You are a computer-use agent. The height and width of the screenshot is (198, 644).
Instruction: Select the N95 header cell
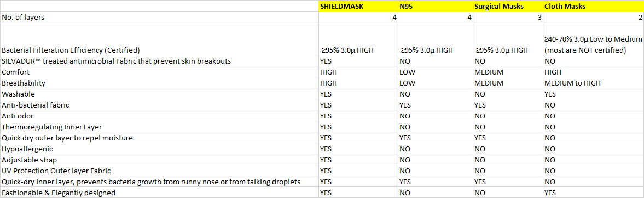click(436, 6)
